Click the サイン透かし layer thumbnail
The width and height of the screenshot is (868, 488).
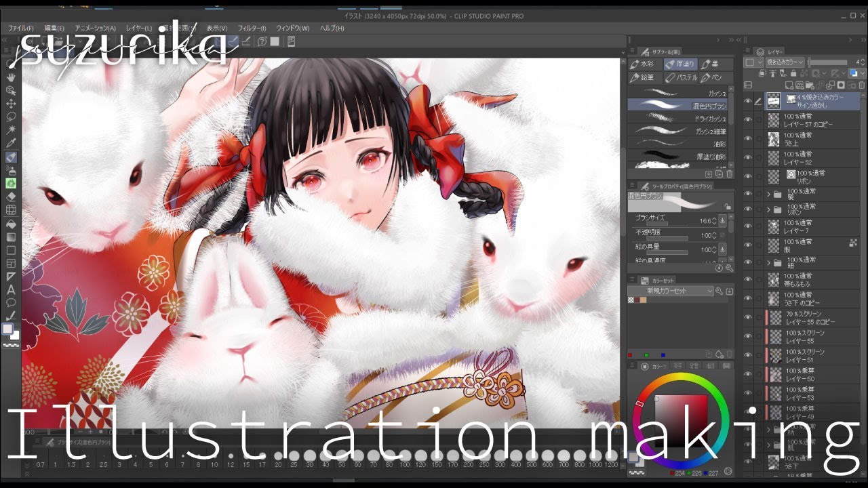774,102
